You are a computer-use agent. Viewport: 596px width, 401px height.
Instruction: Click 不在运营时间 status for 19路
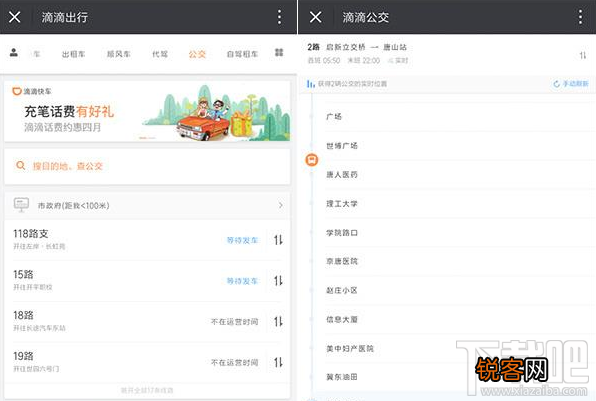[235, 362]
